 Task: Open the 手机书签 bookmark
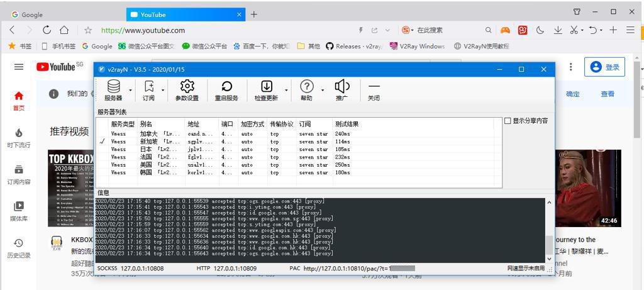point(58,46)
